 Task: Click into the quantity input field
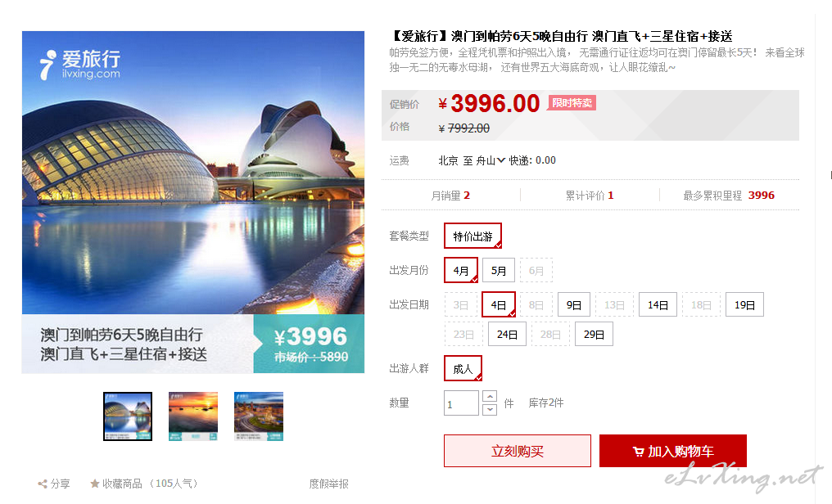(461, 403)
